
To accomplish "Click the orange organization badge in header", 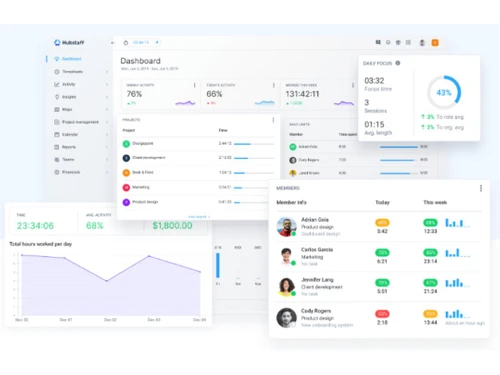I will pyautogui.click(x=435, y=43).
